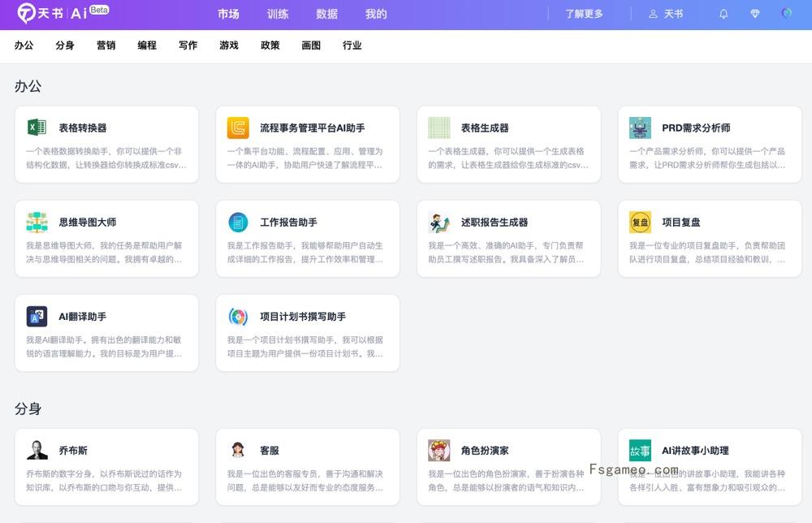
Task: Click the 客服 avatar icon
Action: (x=238, y=450)
